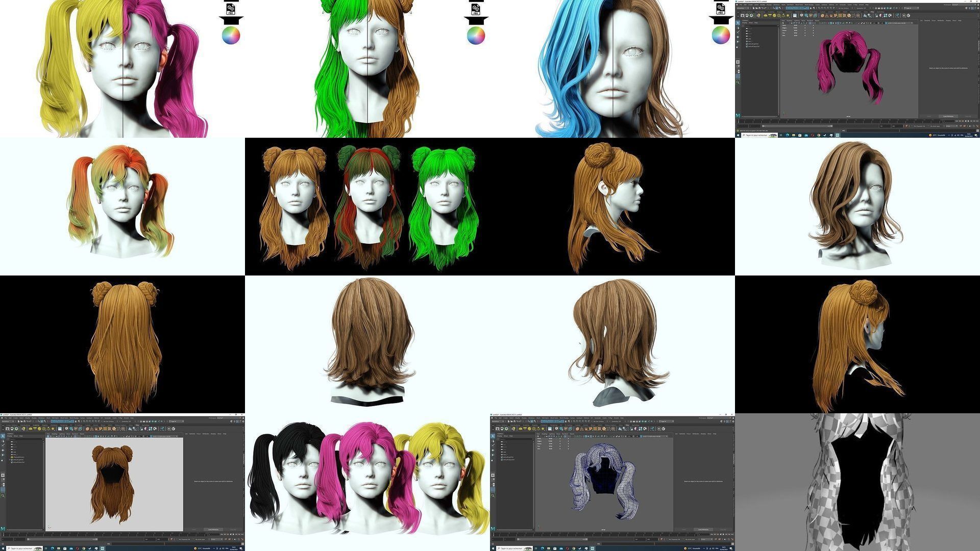Open the orange-green gradient pigtails render

(122, 207)
